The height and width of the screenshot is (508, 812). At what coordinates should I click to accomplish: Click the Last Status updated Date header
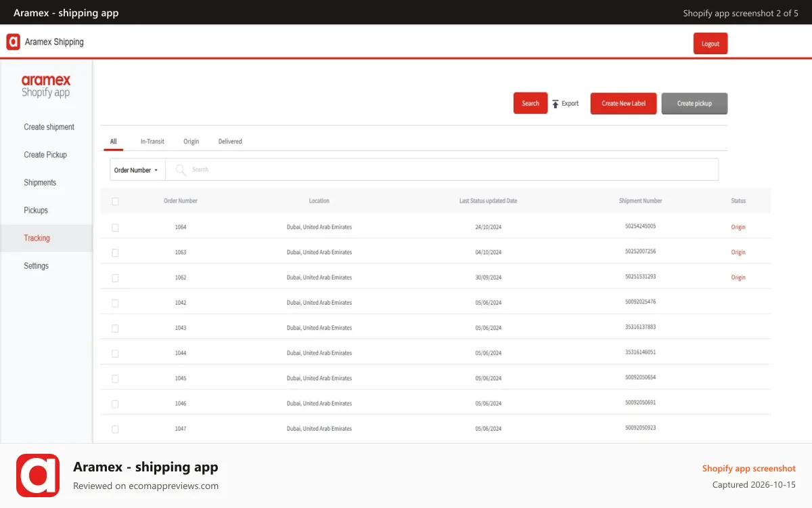(x=488, y=201)
